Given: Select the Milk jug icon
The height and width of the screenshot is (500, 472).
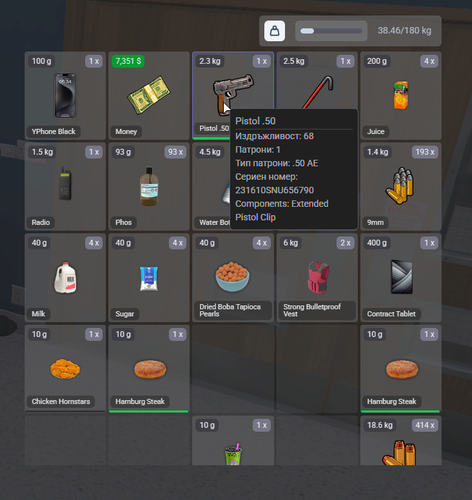Looking at the screenshot, I should [65, 277].
